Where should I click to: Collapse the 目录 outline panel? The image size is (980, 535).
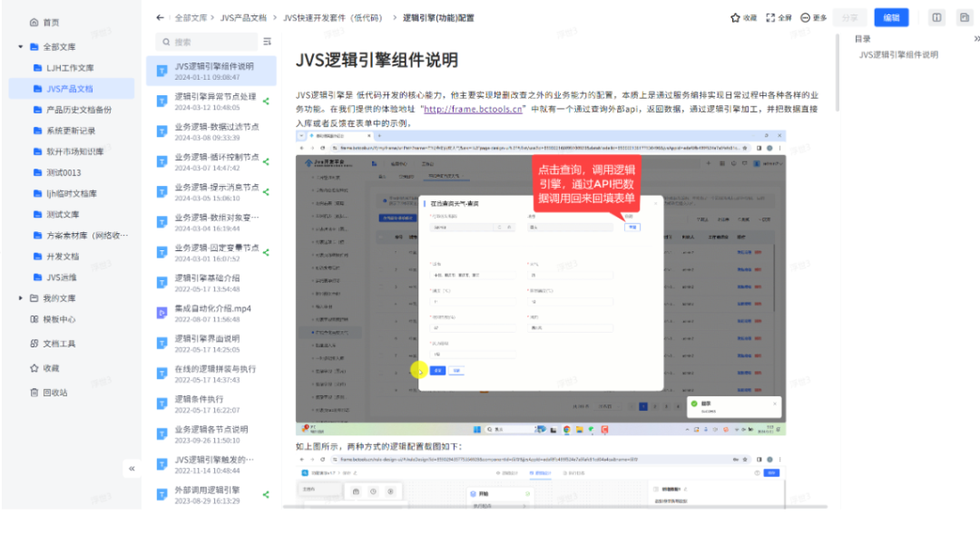(976, 39)
